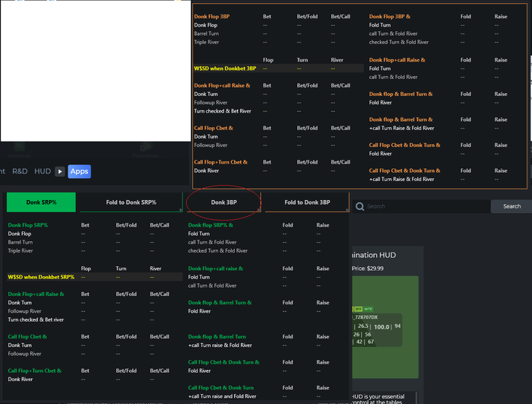
Task: Click the green 'Call Flop Cbet & Donk Turn &' heading
Action: pyautogui.click(x=223, y=362)
